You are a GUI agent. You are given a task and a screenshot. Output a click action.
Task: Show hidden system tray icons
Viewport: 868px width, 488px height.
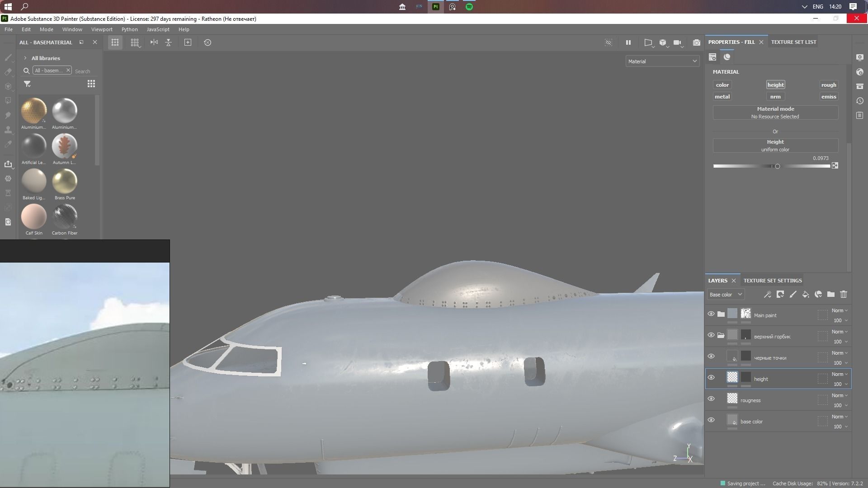point(804,7)
